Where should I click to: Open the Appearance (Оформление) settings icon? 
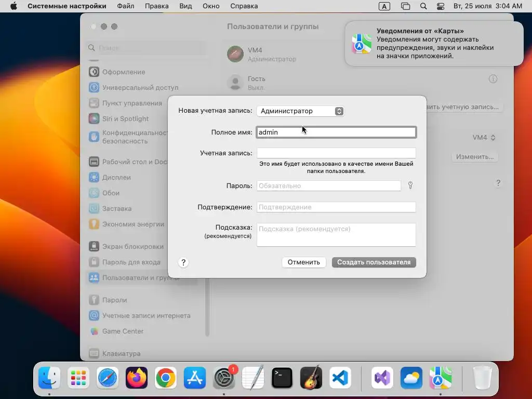tap(94, 72)
